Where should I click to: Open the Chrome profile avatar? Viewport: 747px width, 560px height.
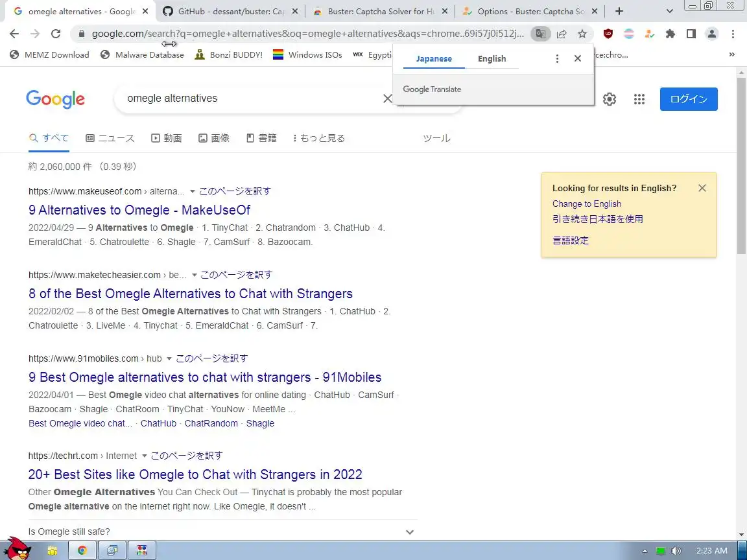(712, 33)
